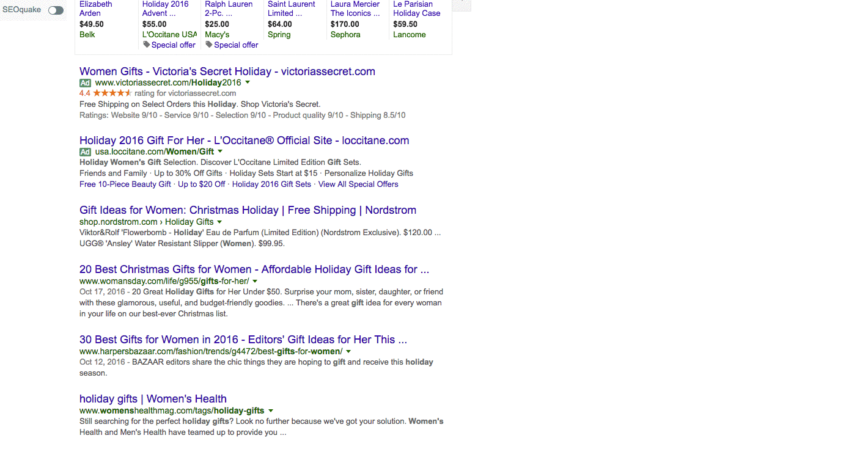
Task: Open Nordstrom Gift Ideas for Women result
Action: pos(248,210)
